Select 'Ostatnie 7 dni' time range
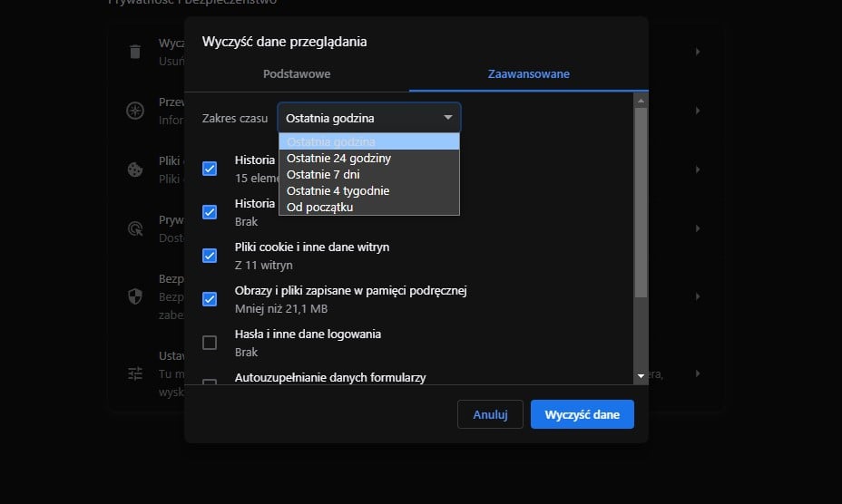The image size is (842, 504). [x=323, y=175]
